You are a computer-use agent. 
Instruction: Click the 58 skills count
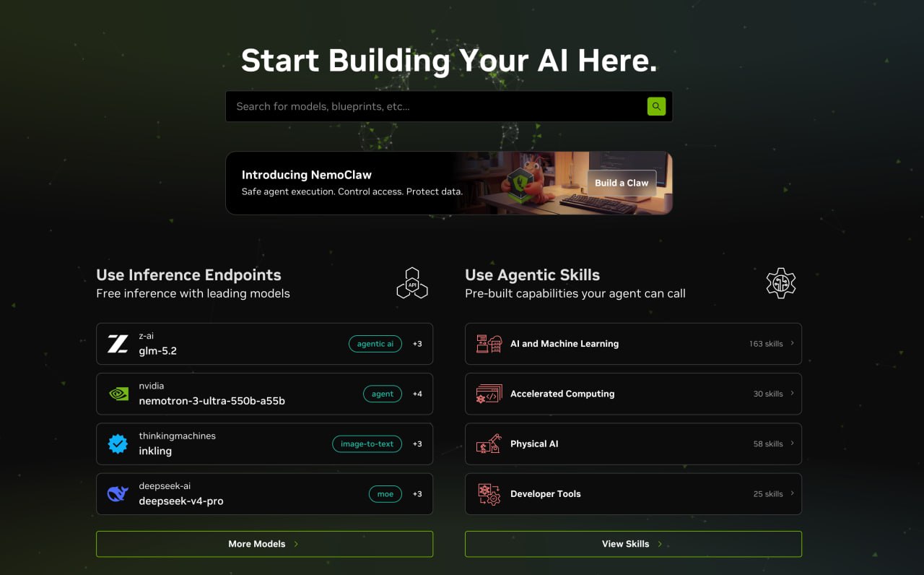click(768, 444)
